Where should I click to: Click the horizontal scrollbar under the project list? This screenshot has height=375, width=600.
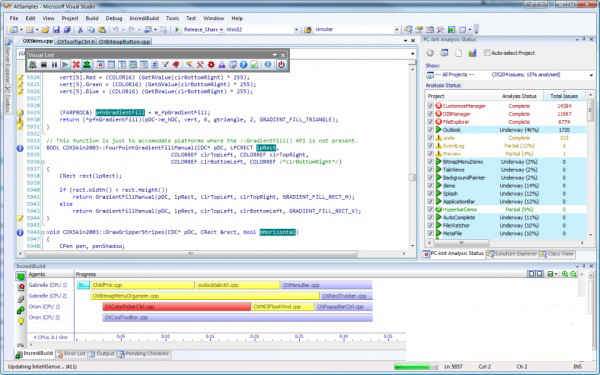[461, 243]
